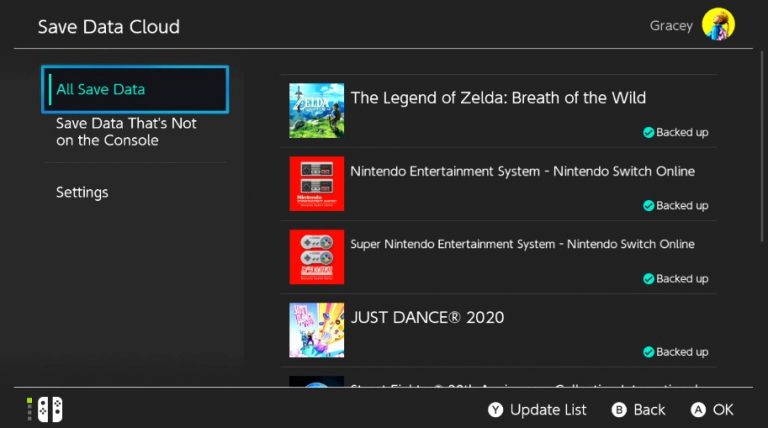
Task: Select the NES Nintendo Switch Online thumbnail
Action: pos(316,184)
